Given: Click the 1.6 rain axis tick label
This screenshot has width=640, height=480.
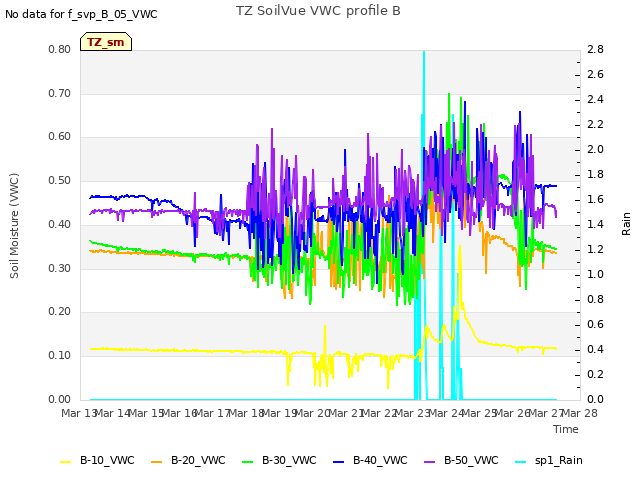Looking at the screenshot, I should 595,199.
